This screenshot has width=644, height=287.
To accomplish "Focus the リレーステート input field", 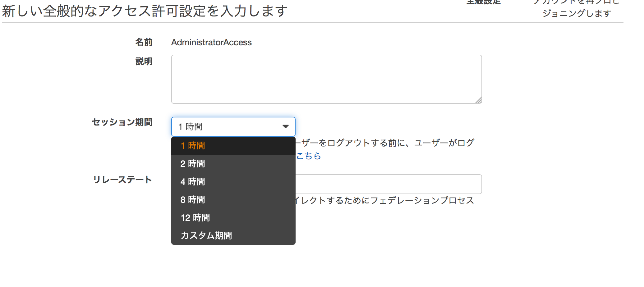I will point(389,184).
